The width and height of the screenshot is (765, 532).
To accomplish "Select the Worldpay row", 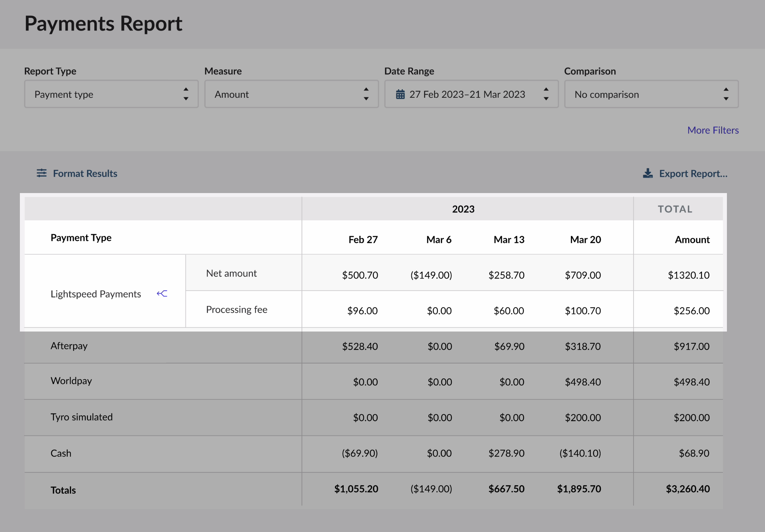I will [71, 381].
